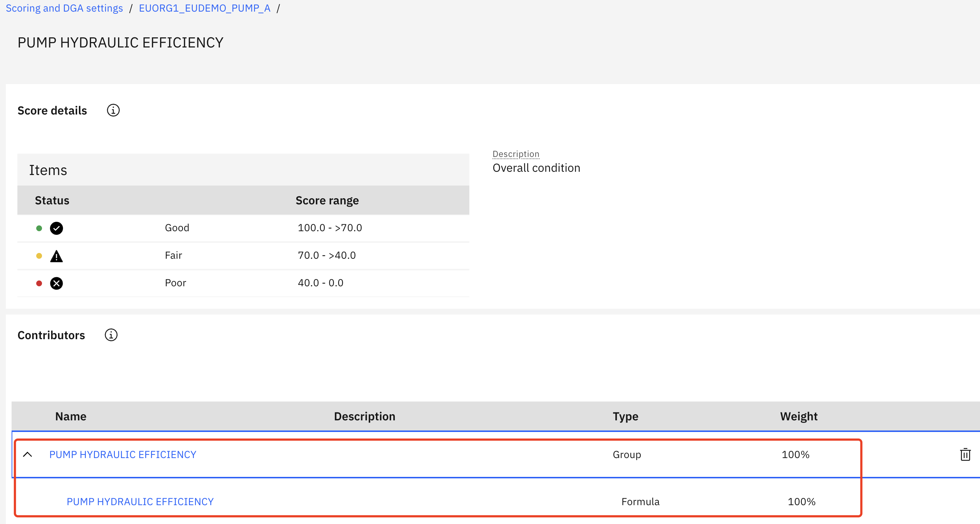This screenshot has height=524, width=980.
Task: Click the Contributors heading
Action: pyautogui.click(x=51, y=335)
